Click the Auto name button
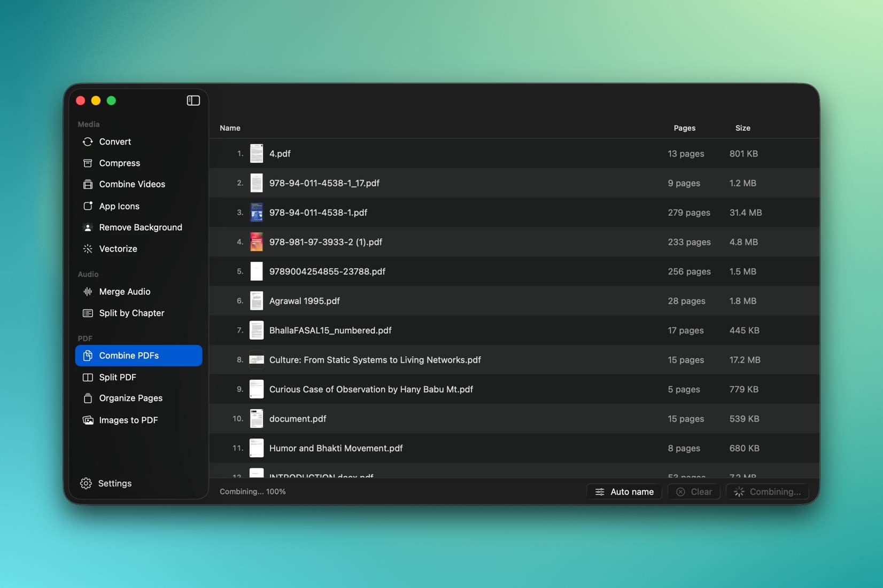Viewport: 883px width, 588px height. 624,492
